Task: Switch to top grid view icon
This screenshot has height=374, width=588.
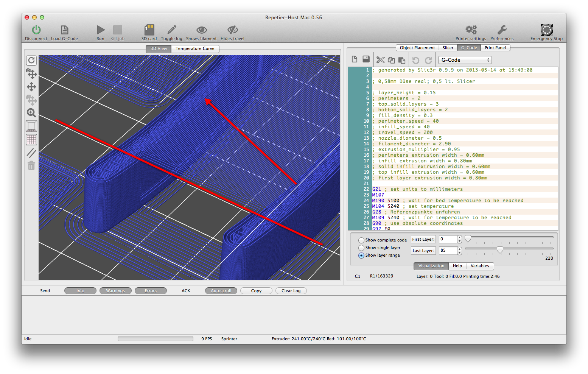Action: point(31,140)
